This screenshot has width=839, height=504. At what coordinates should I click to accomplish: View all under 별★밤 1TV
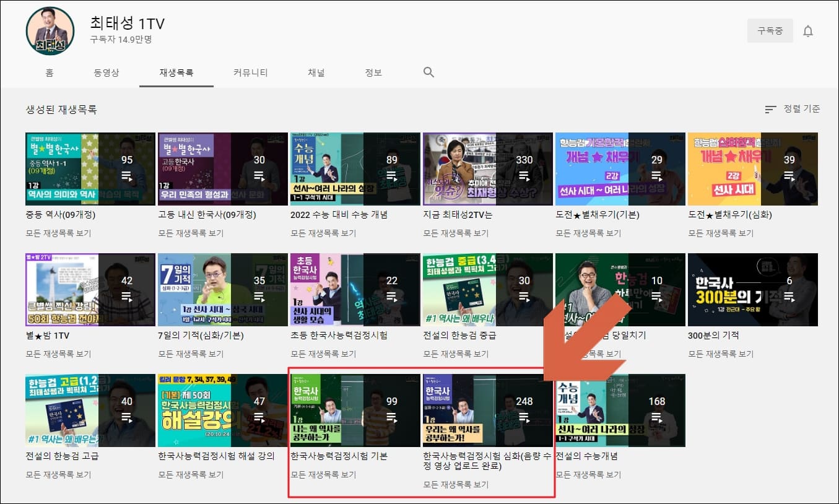click(x=58, y=354)
